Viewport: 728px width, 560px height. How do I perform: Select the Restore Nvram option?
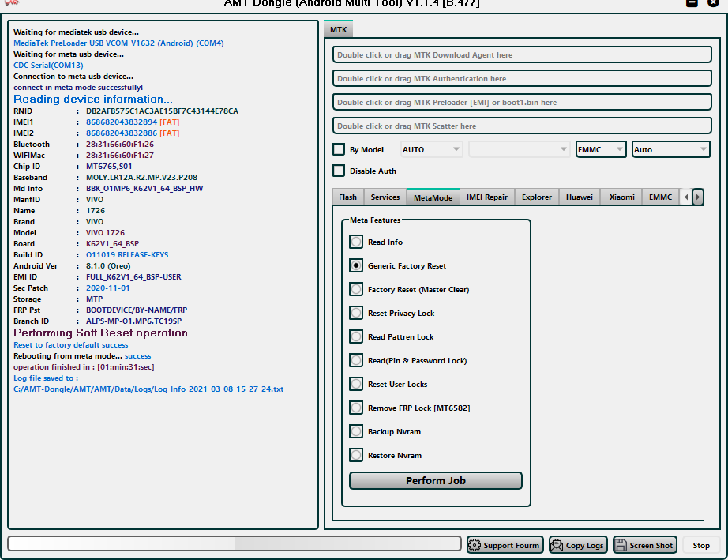356,455
